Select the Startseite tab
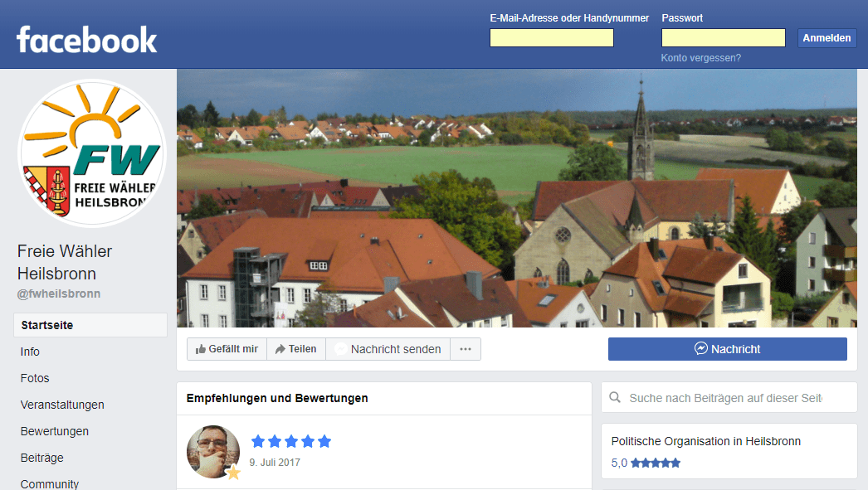Image resolution: width=868 pixels, height=490 pixels. click(x=90, y=325)
